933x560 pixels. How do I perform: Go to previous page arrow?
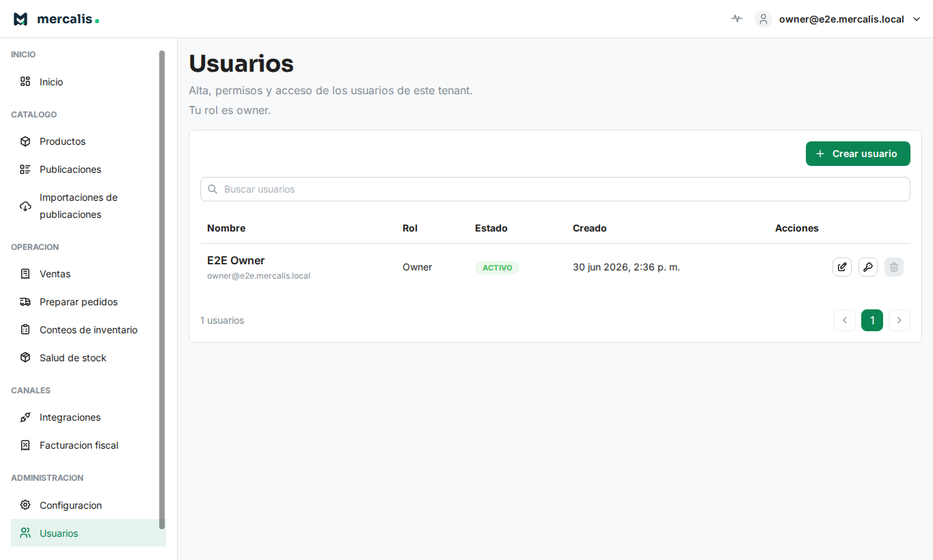pyautogui.click(x=845, y=320)
